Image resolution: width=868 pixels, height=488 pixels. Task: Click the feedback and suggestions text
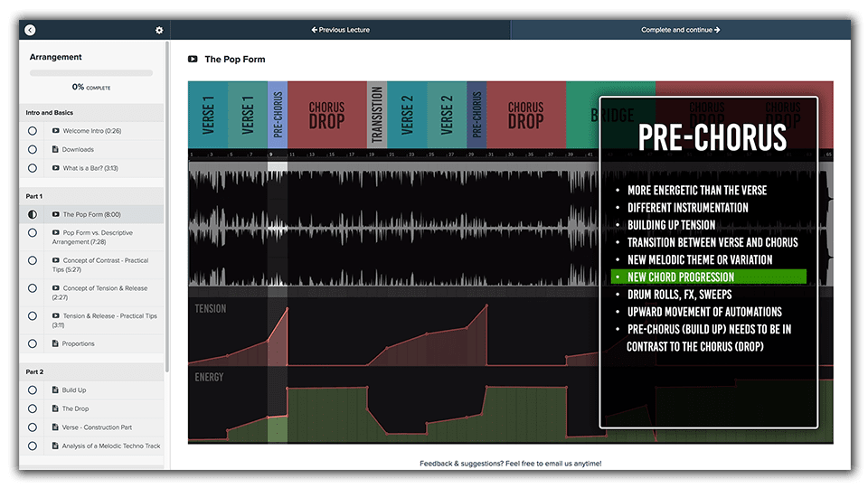(510, 464)
